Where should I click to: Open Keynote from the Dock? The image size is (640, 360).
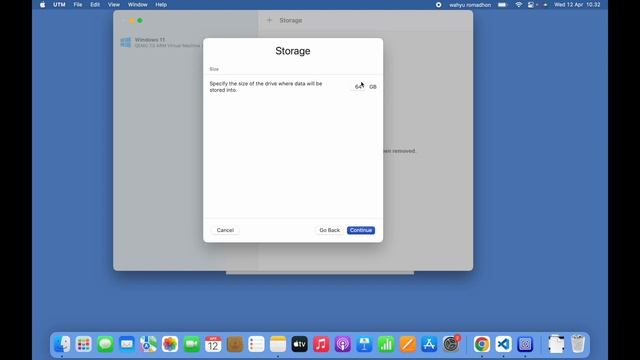coord(364,344)
